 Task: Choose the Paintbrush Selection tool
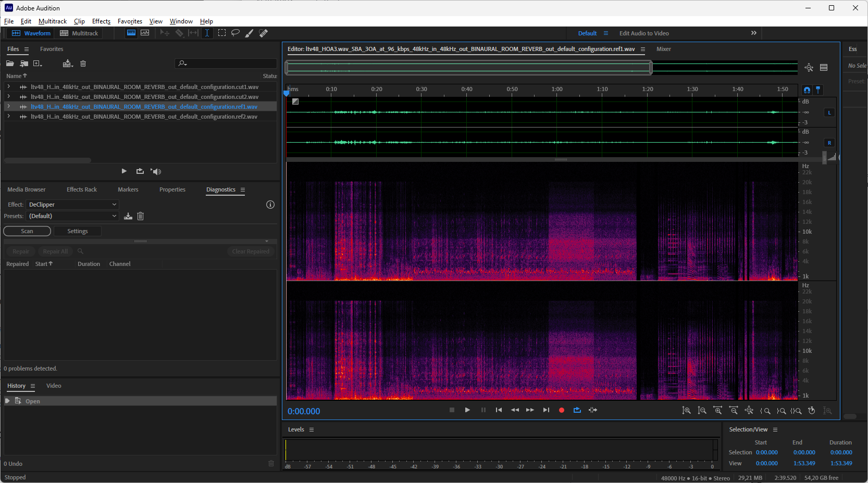(x=250, y=33)
